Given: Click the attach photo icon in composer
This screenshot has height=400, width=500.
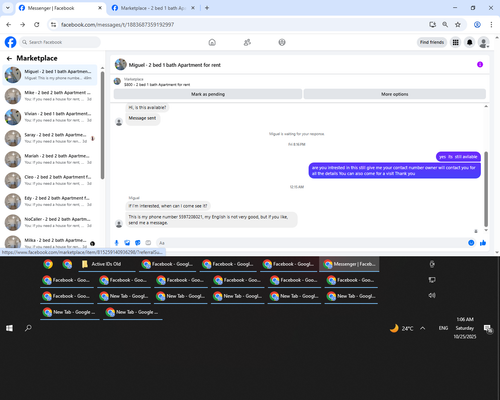Looking at the screenshot, I should coord(127,243).
